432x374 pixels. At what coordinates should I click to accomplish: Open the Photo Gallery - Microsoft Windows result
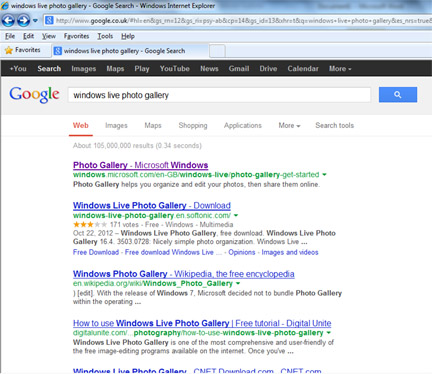click(140, 165)
